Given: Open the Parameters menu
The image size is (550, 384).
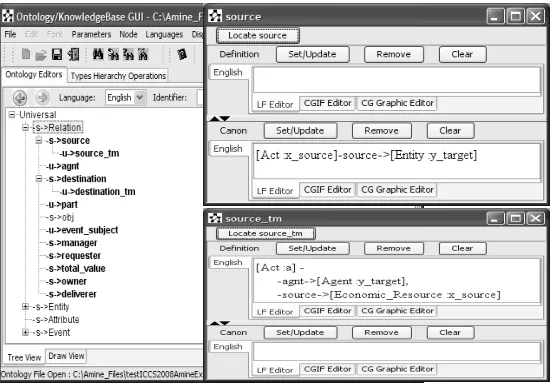Looking at the screenshot, I should pos(91,34).
